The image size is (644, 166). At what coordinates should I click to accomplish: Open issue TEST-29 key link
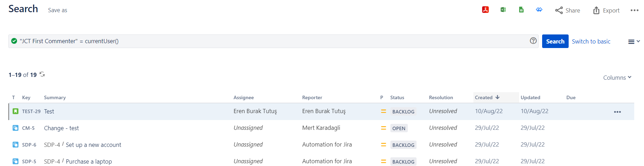31,111
